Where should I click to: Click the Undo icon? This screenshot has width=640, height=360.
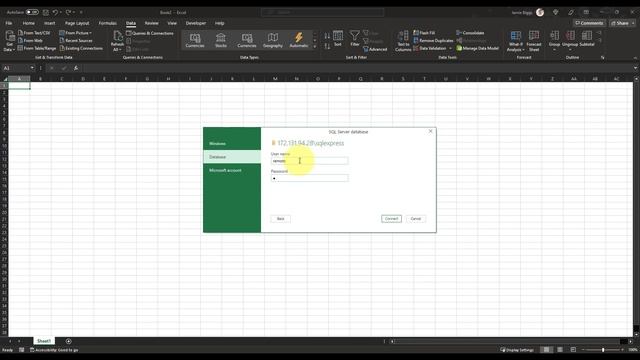56,12
